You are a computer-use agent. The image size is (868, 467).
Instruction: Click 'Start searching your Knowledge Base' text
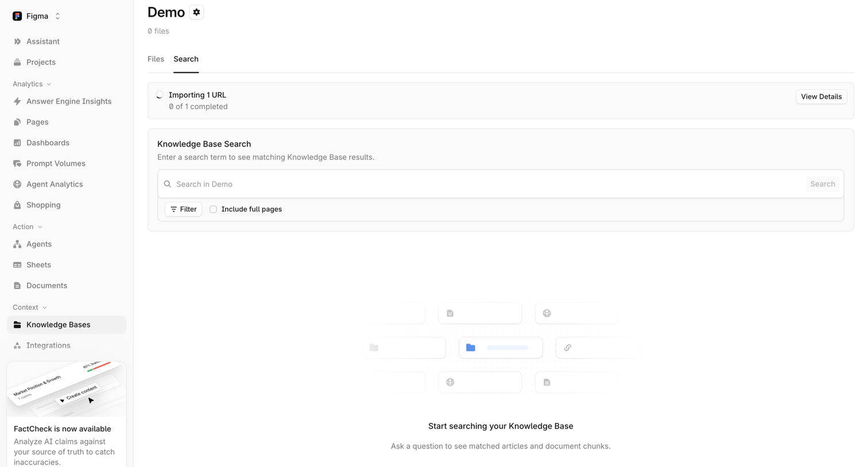click(501, 426)
